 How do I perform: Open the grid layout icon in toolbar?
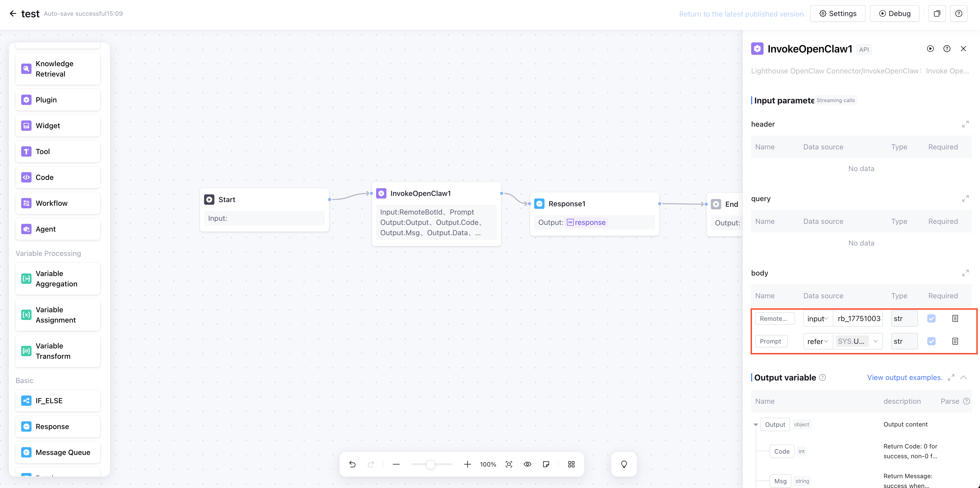click(571, 464)
